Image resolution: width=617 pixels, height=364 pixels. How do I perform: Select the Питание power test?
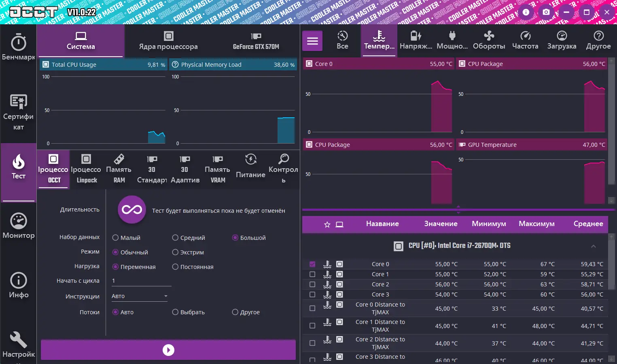click(250, 167)
